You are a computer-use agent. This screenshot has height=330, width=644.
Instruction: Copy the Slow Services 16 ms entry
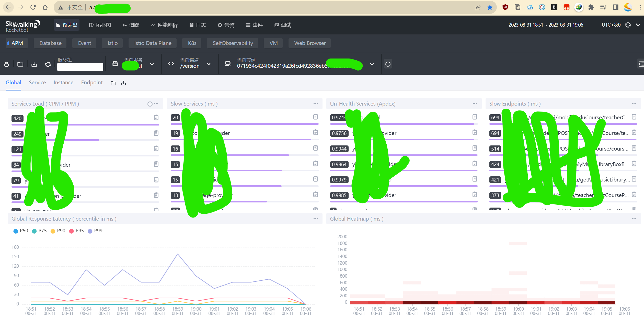click(x=316, y=148)
